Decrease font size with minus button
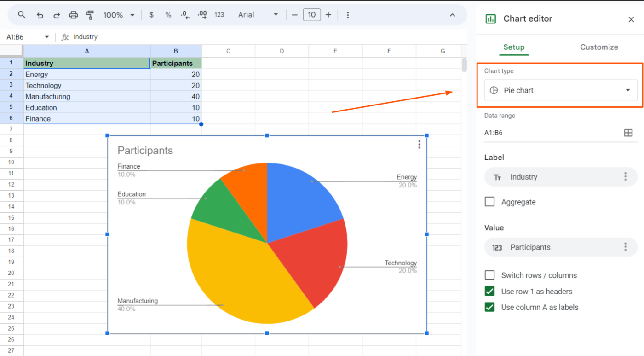The height and width of the screenshot is (356, 644). [x=295, y=15]
